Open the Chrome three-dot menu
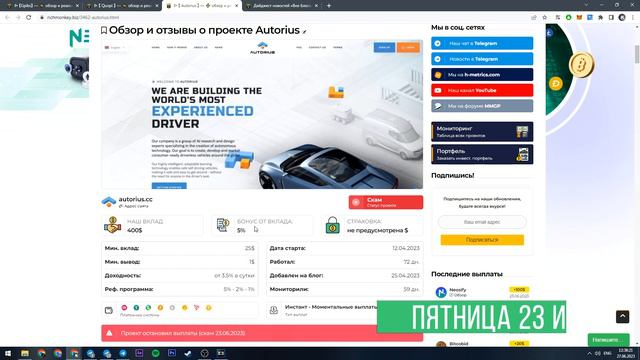The height and width of the screenshot is (360, 640). 633,18
